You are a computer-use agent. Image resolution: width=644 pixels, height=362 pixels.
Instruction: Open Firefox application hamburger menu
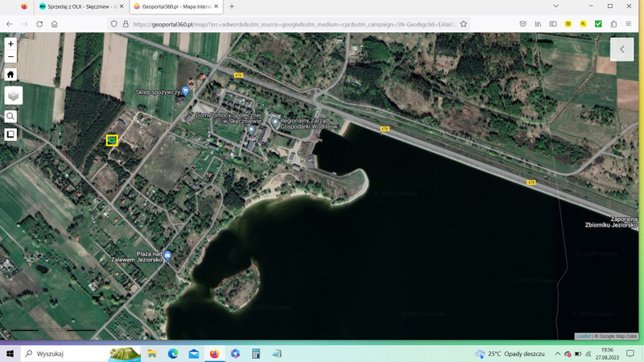point(629,24)
